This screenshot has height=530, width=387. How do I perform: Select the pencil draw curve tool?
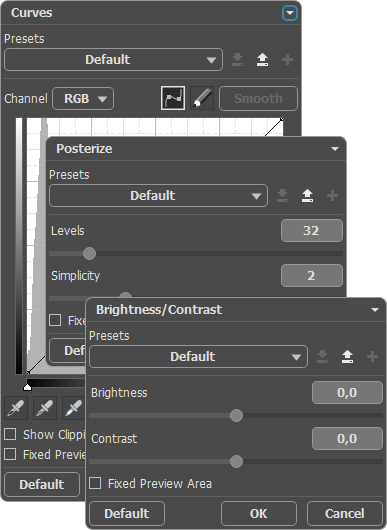coord(202,98)
